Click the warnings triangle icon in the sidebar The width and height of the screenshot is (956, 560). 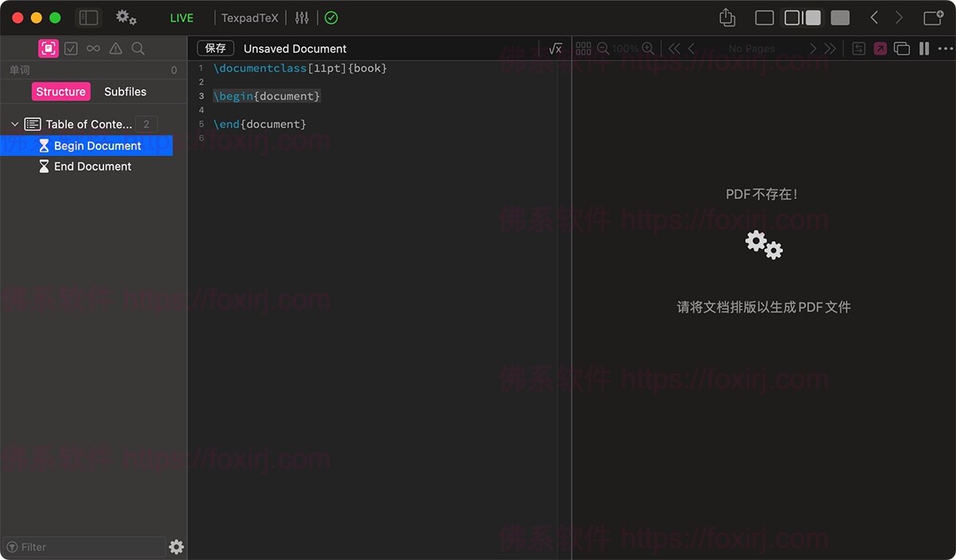(116, 48)
